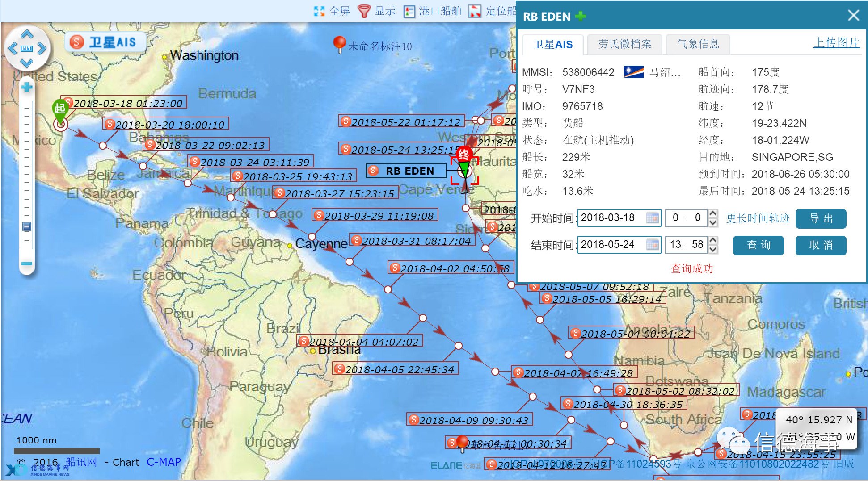Click the end time minute field 58
The height and width of the screenshot is (481, 868).
[697, 245]
